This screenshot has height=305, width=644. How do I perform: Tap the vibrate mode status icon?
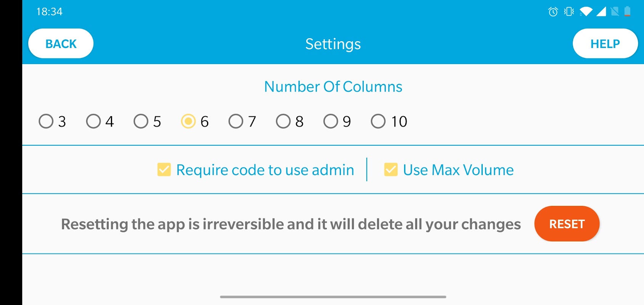(569, 12)
